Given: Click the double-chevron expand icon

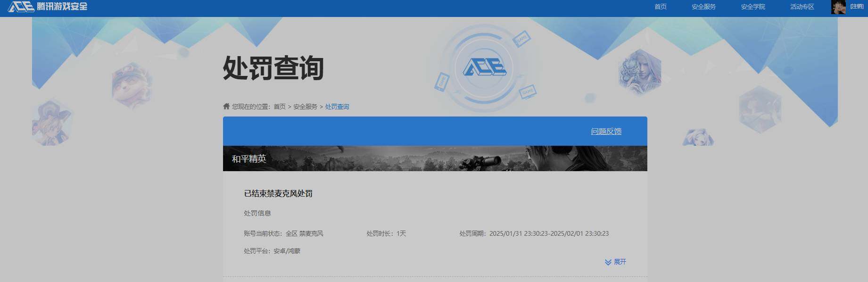Looking at the screenshot, I should click(608, 262).
